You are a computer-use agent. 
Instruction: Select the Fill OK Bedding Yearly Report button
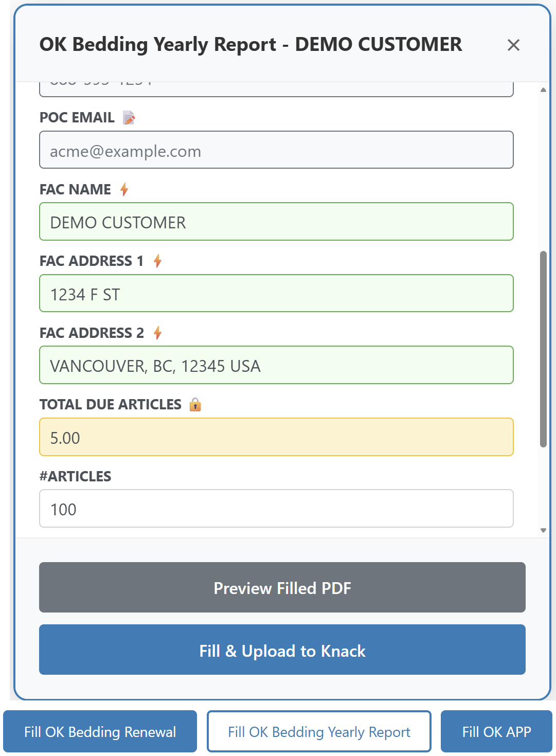[x=319, y=731]
